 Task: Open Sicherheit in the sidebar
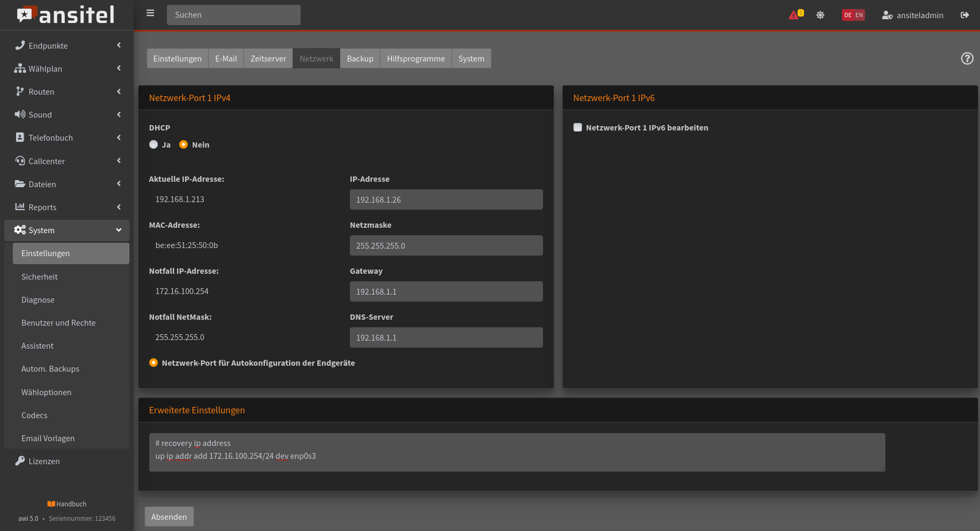(40, 276)
